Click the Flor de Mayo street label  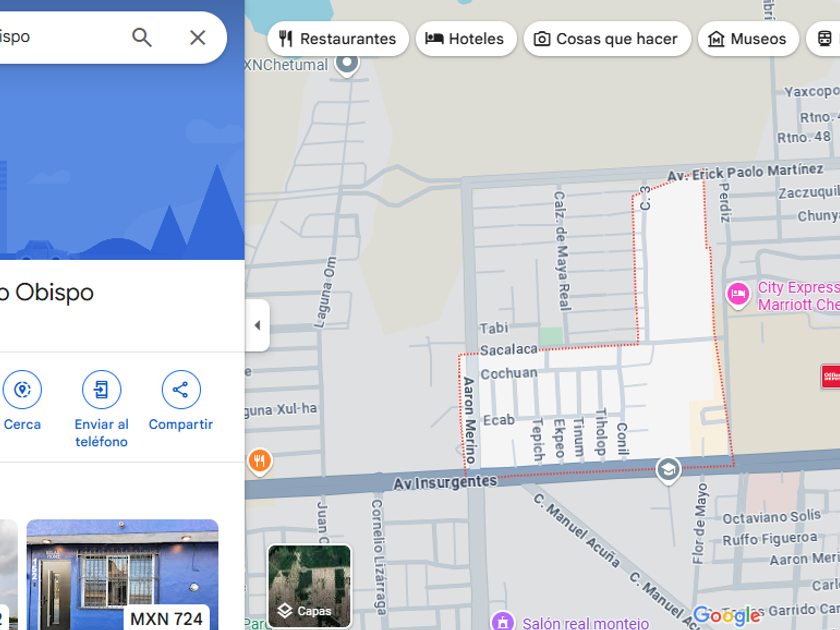700,523
